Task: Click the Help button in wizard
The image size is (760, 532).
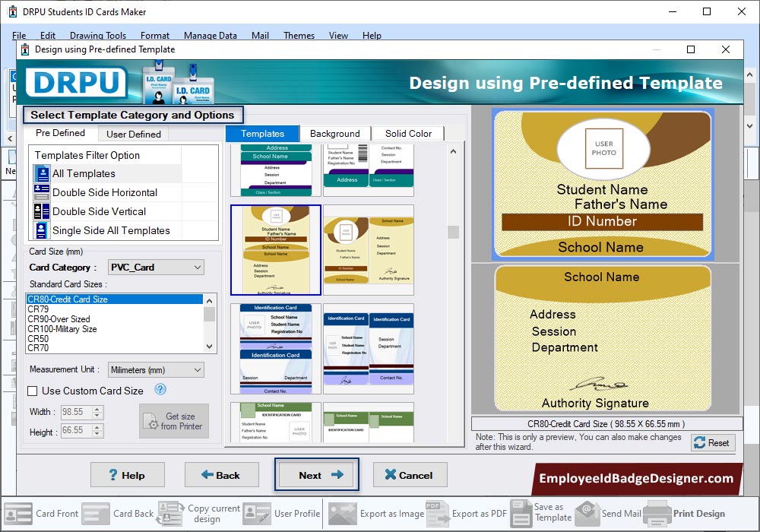Action: pyautogui.click(x=128, y=475)
